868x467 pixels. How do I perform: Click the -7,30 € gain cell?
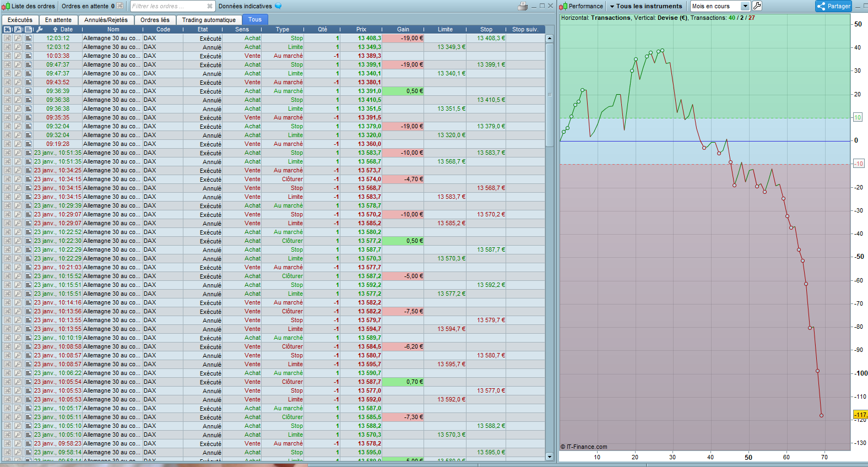[403, 417]
